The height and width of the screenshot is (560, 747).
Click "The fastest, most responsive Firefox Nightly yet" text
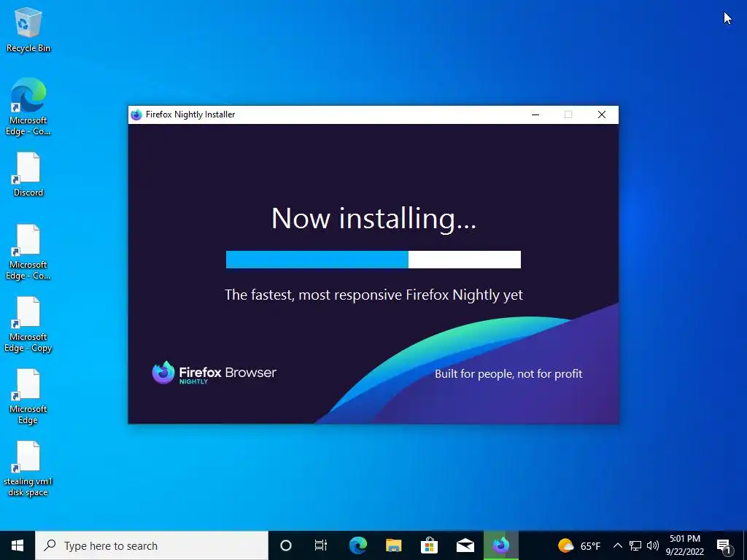coord(373,295)
